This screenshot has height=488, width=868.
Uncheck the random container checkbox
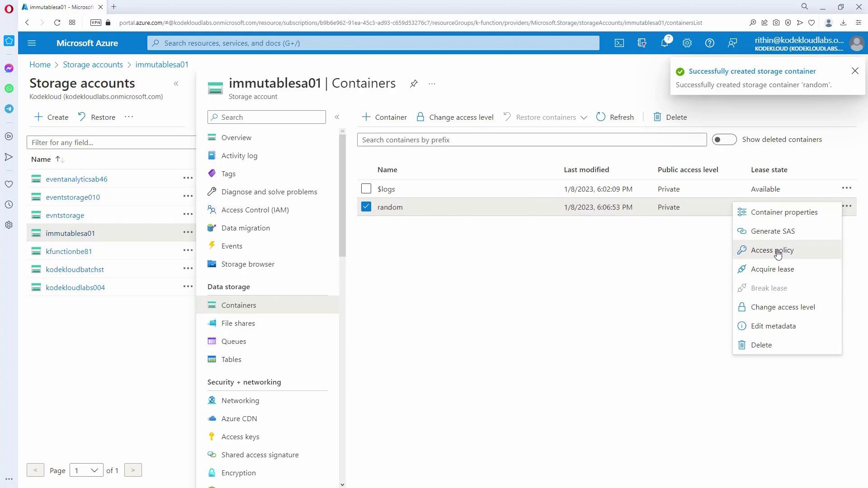pos(366,207)
